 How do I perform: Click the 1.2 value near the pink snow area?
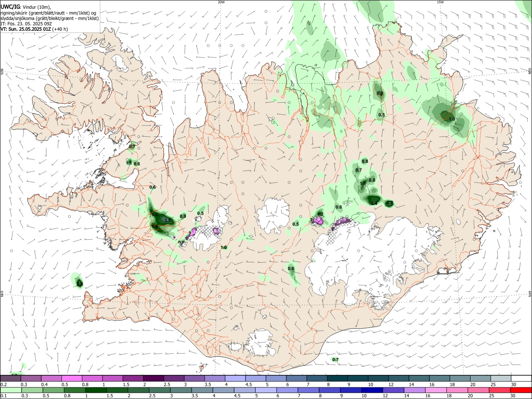pos(320,214)
